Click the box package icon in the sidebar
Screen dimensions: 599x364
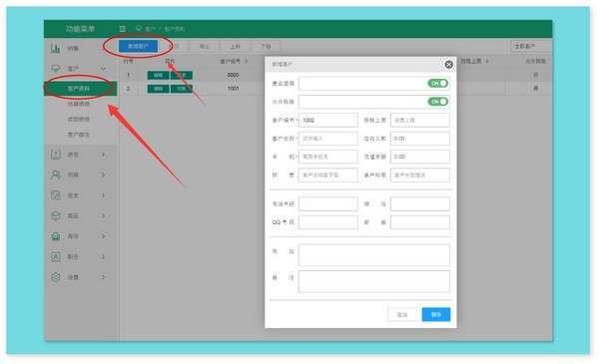pos(55,216)
